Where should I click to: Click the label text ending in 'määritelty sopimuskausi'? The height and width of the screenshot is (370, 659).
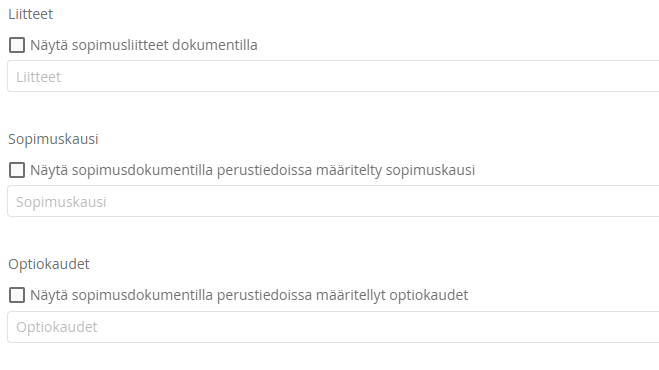pyautogui.click(x=253, y=170)
